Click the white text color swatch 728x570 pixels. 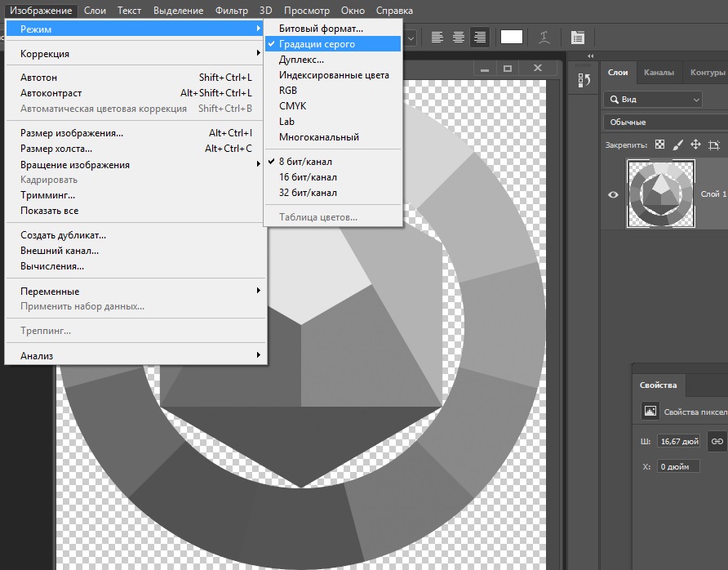click(x=511, y=37)
